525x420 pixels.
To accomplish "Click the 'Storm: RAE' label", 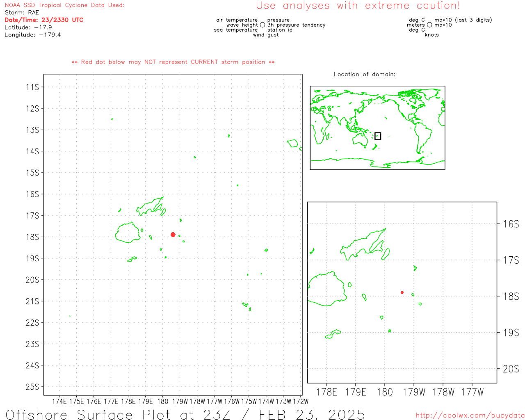I will [x=22, y=13].
